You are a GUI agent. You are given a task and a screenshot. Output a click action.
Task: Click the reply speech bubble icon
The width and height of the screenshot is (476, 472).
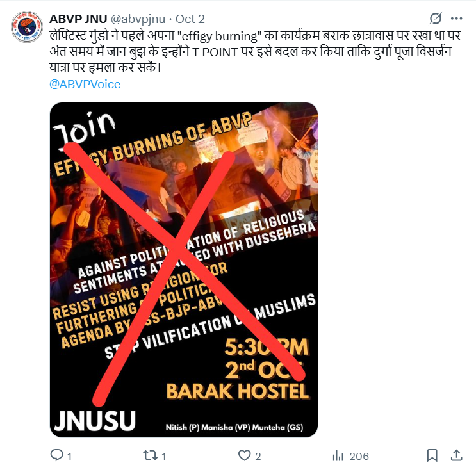(x=57, y=455)
